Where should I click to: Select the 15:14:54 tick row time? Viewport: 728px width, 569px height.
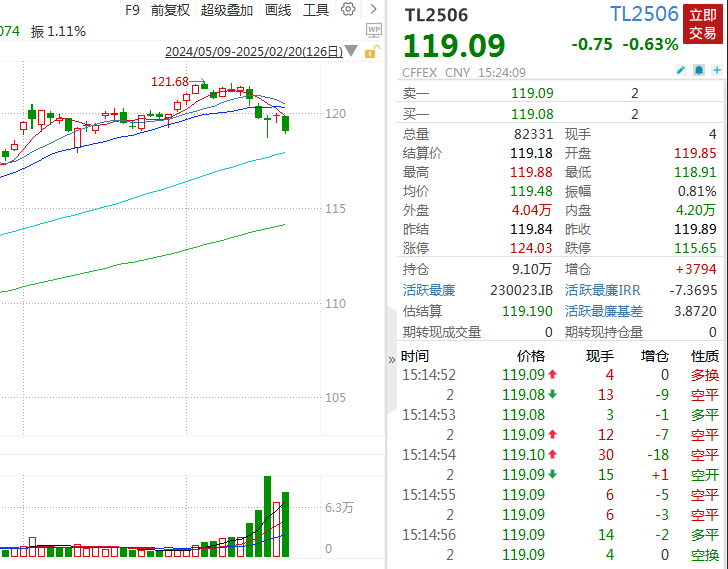pyautogui.click(x=429, y=455)
